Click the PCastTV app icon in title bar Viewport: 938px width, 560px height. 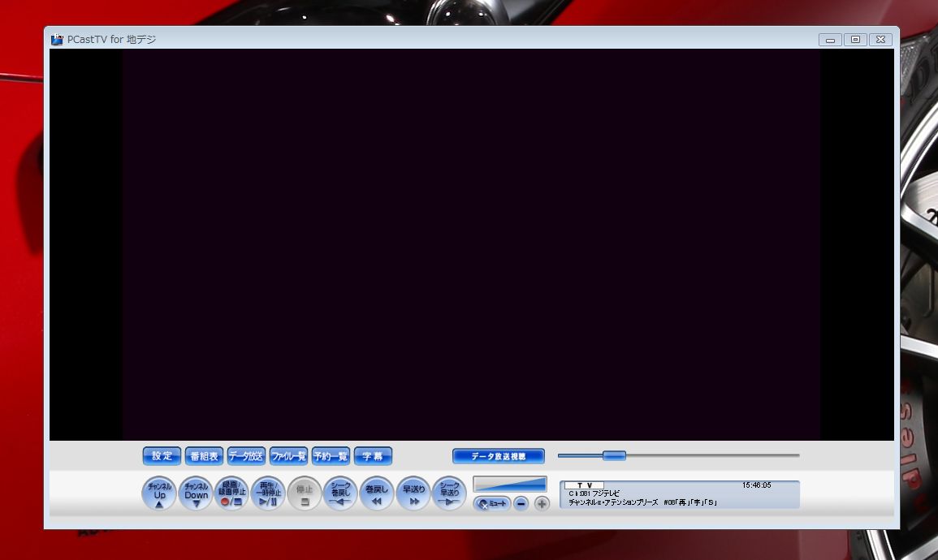coord(57,40)
